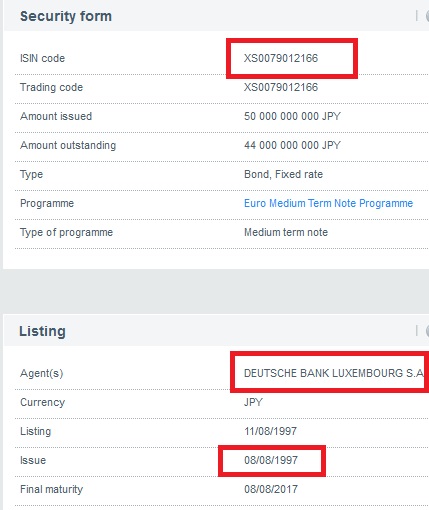Viewport: 429px width, 510px height.
Task: Click the Agent(s) row label
Action: click(42, 373)
